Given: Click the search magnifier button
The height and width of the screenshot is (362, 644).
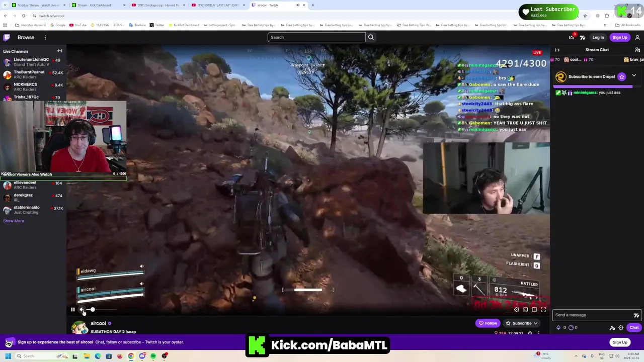Looking at the screenshot, I should coord(371,37).
